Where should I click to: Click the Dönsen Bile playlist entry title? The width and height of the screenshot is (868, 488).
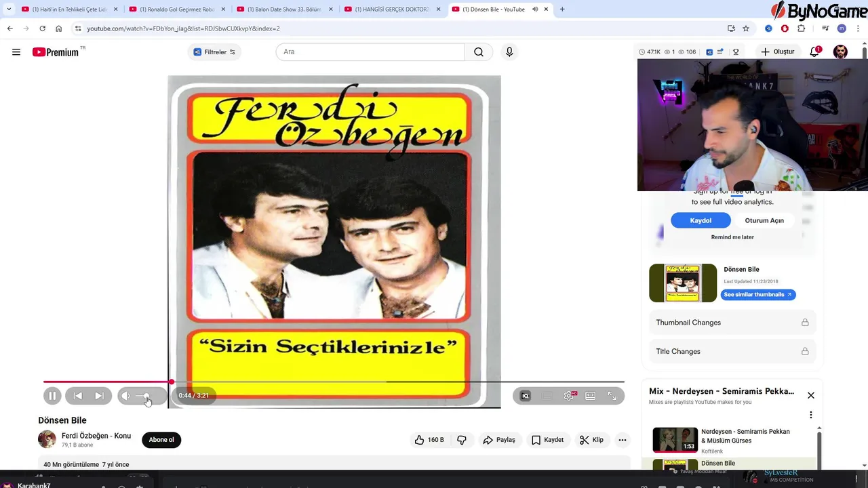click(x=718, y=464)
